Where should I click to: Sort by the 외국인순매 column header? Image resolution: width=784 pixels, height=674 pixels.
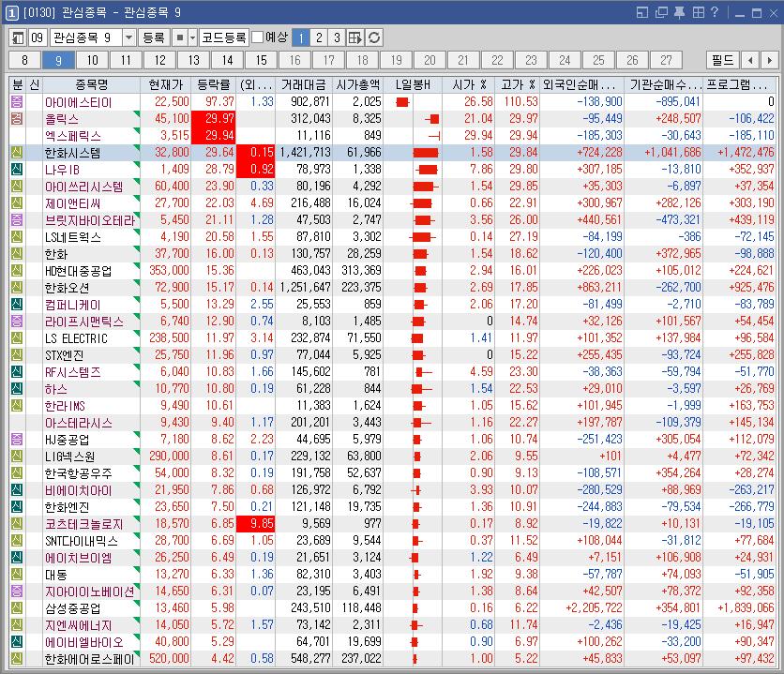click(x=581, y=85)
